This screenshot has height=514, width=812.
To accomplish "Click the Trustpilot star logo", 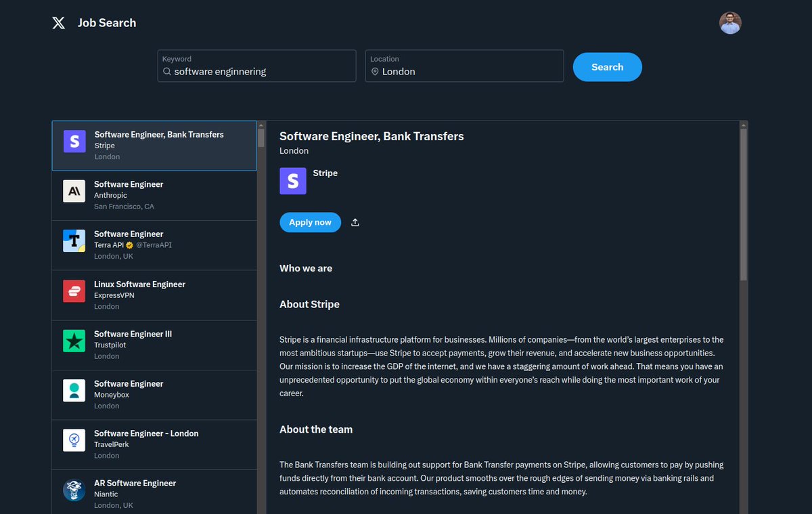I will 74,341.
